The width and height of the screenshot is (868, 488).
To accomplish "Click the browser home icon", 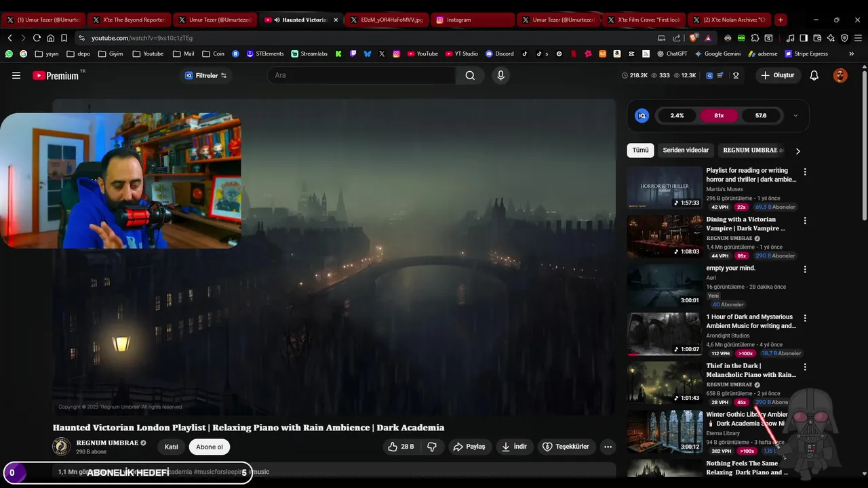I will [50, 38].
